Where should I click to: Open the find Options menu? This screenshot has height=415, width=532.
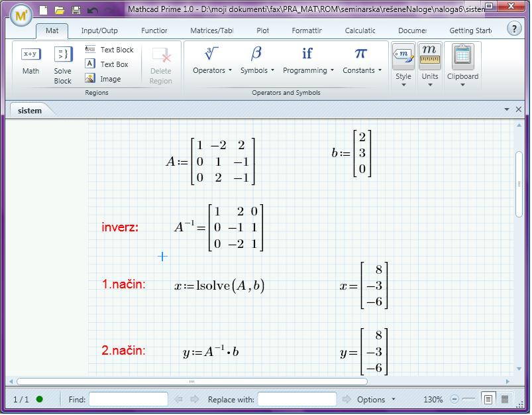374,399
